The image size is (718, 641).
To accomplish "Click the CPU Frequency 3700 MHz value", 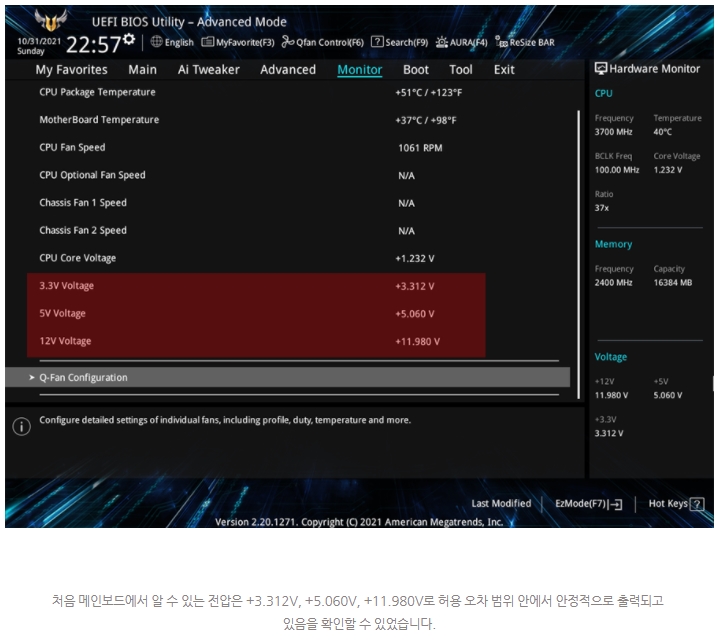I will 613,132.
